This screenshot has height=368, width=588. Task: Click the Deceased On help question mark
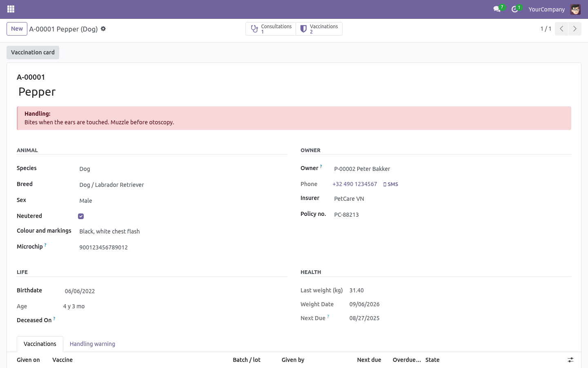[x=54, y=319]
